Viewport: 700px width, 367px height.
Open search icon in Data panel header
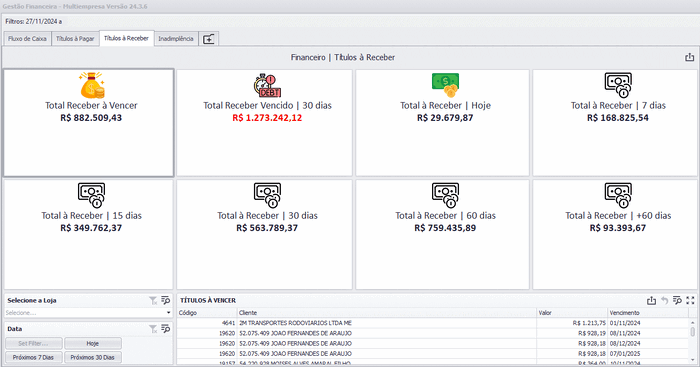[166, 329]
